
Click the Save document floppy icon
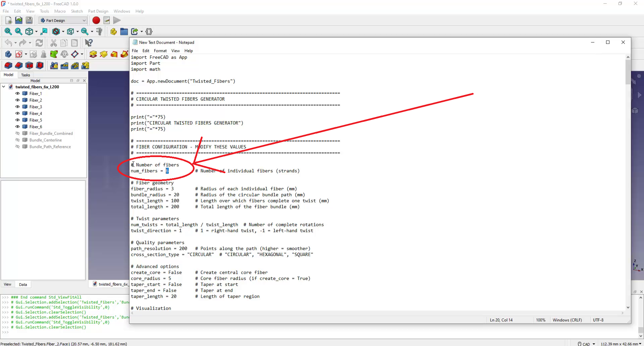click(29, 20)
